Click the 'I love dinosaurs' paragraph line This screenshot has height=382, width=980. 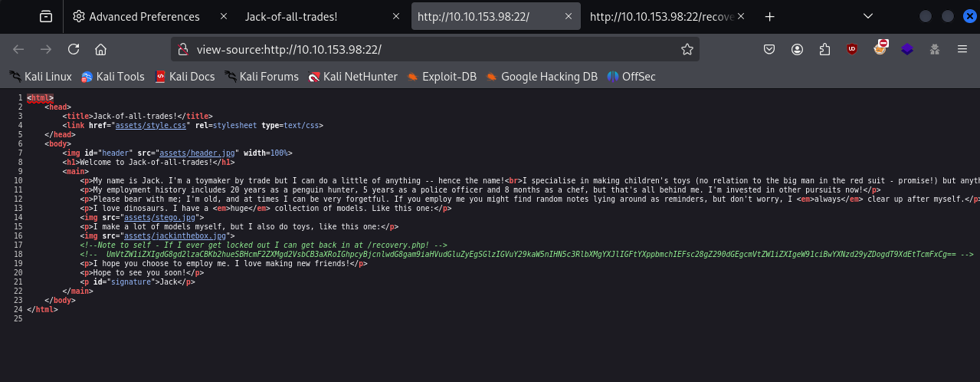tap(265, 208)
